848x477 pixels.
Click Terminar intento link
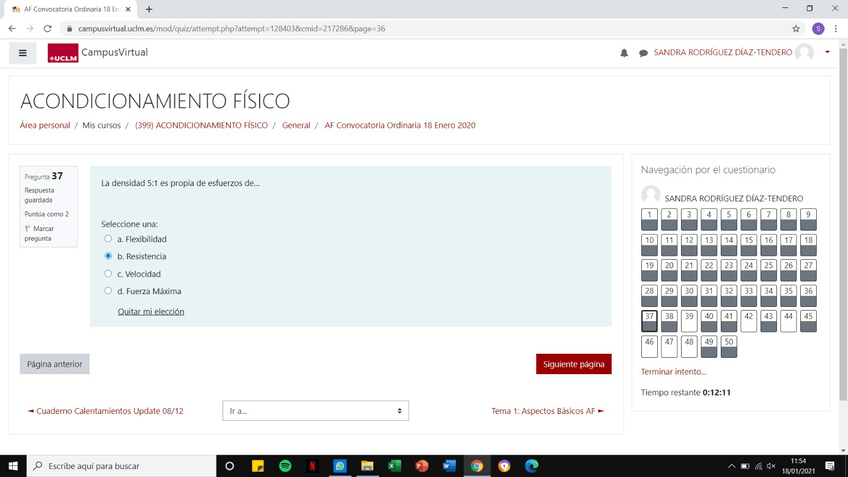click(673, 372)
